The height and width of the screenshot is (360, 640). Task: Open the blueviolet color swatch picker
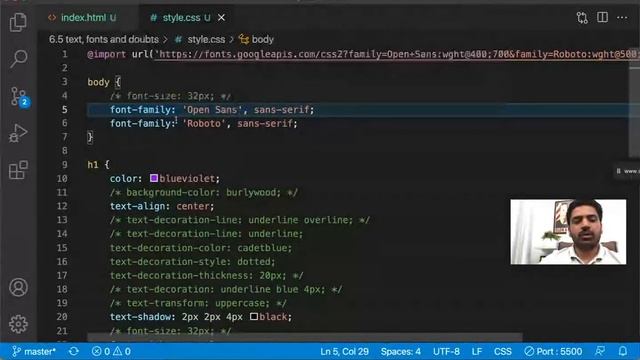point(154,178)
